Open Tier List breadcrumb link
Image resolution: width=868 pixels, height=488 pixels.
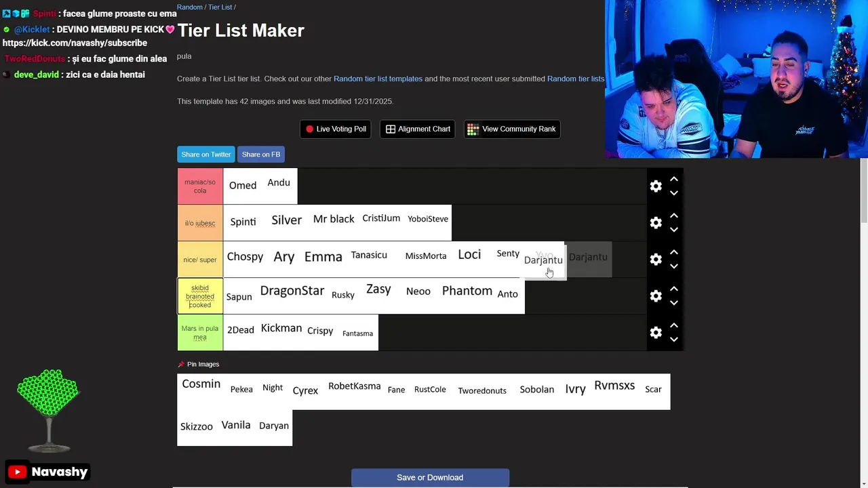click(x=220, y=7)
